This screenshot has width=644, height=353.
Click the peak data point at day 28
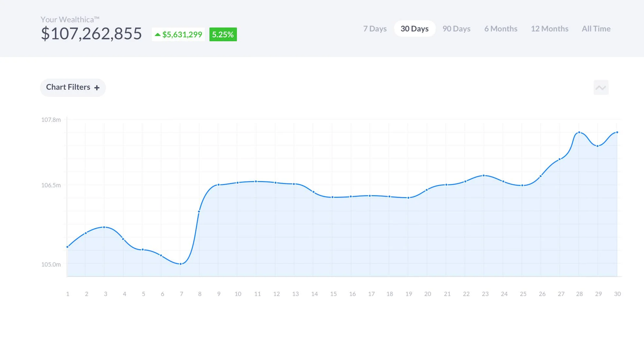point(579,132)
